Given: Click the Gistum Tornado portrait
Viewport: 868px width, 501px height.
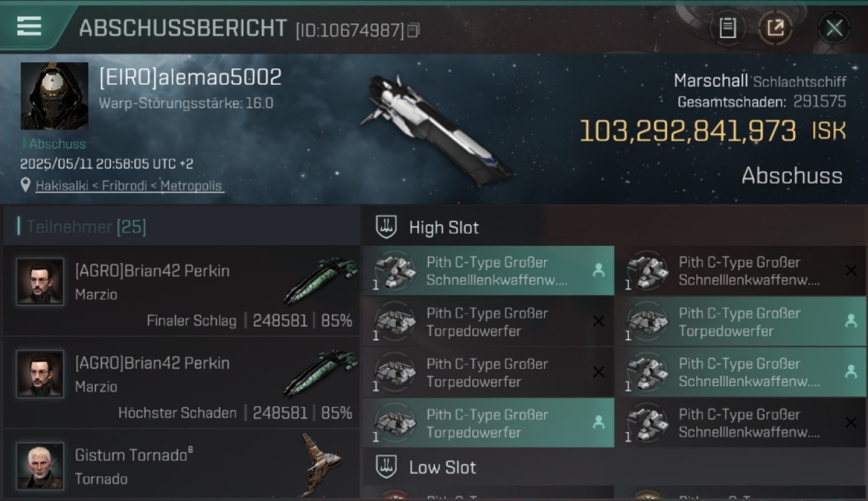Looking at the screenshot, I should [x=40, y=466].
